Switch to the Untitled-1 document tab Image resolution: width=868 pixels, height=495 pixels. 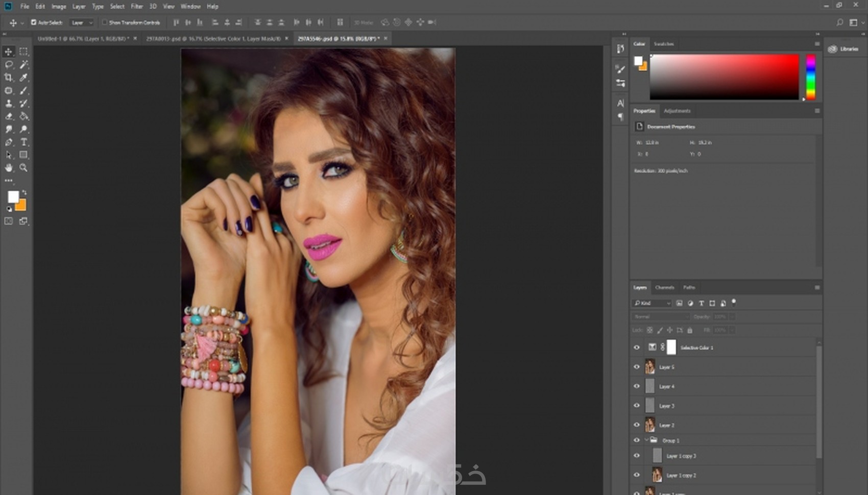pyautogui.click(x=83, y=39)
